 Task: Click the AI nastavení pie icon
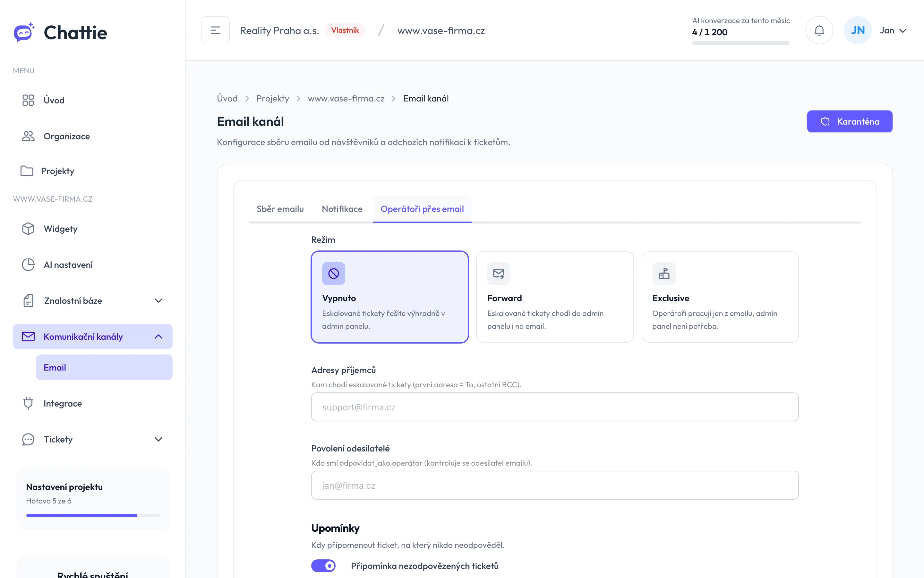pyautogui.click(x=28, y=265)
